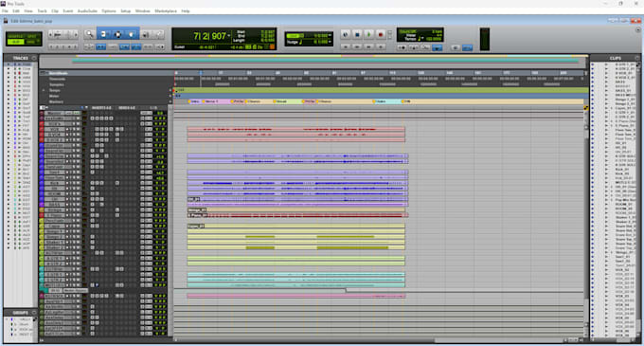
Task: Open main counter format dropdown arrow
Action: 229,36
